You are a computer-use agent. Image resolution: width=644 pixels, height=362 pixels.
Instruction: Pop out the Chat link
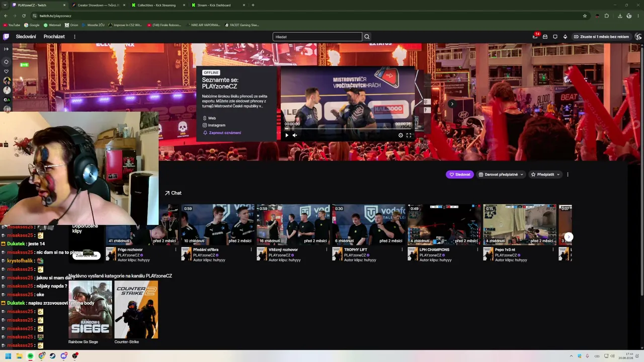pos(173,193)
